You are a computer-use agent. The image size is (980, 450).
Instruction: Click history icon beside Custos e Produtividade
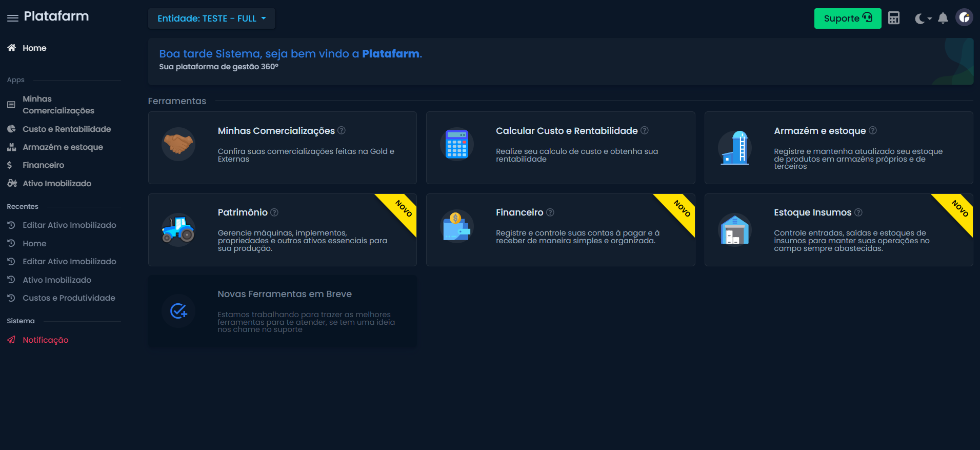click(11, 298)
